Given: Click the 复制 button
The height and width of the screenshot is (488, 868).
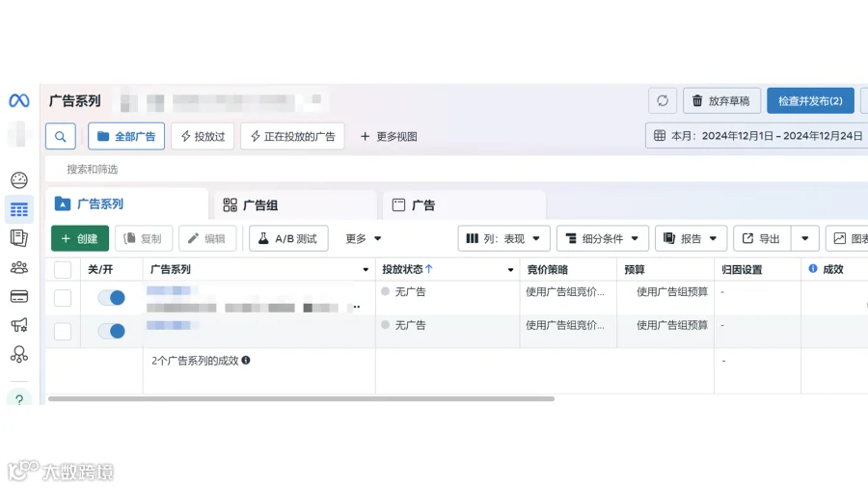Looking at the screenshot, I should [144, 238].
